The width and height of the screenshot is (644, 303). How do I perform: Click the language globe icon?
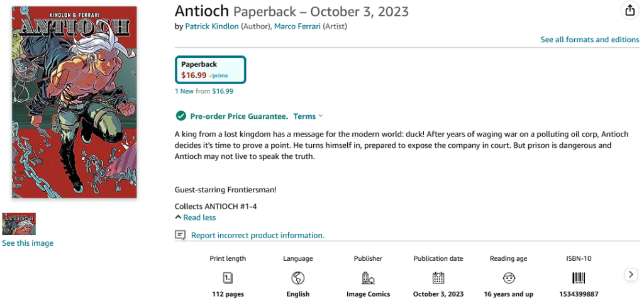297,278
